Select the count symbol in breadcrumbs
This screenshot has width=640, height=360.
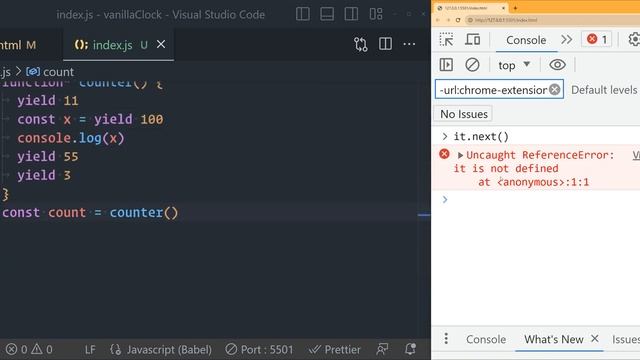tap(50, 72)
